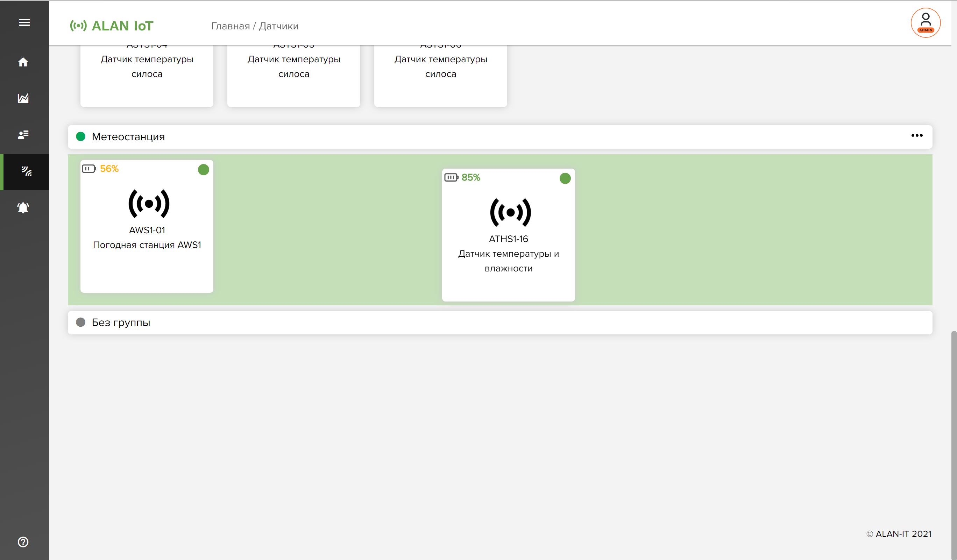Open the AST31-06 silo temperature sensor card
The width and height of the screenshot is (957, 560).
coord(440,76)
